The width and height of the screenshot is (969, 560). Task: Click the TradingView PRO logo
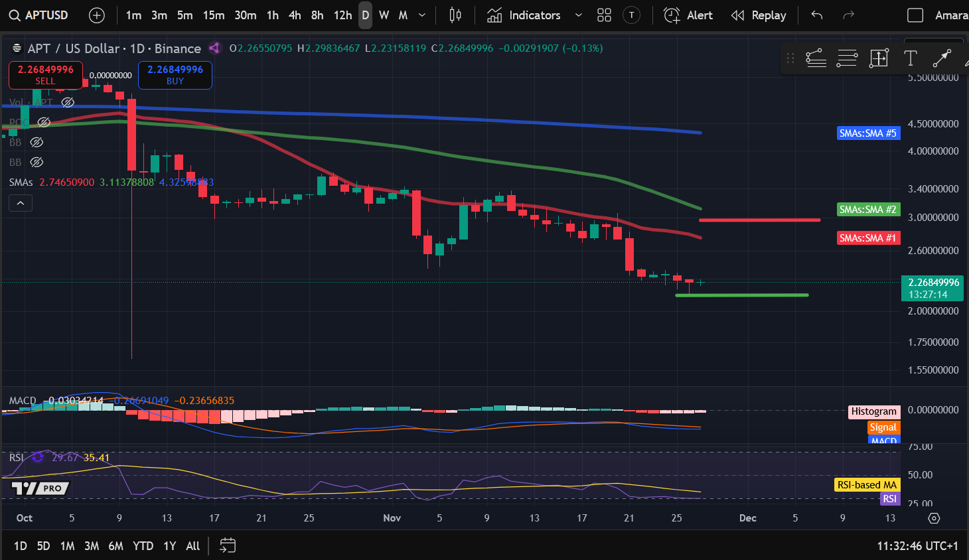tap(38, 488)
